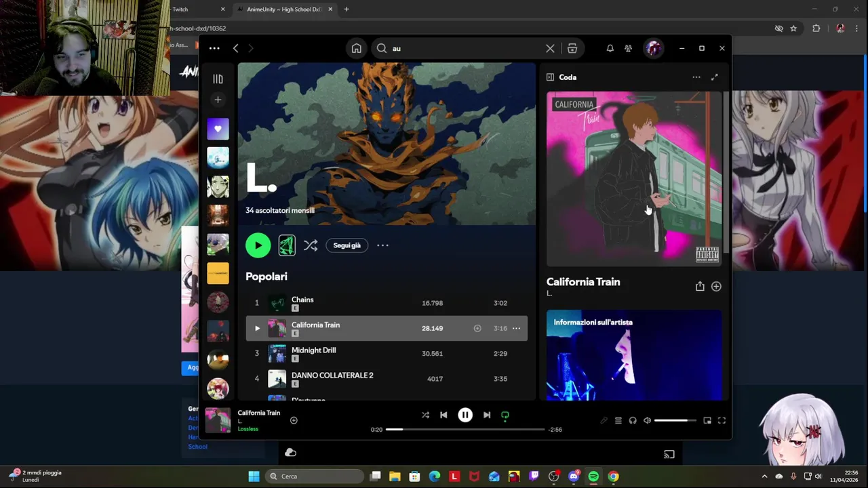Switch to AnimeUnity High School DxD tab
868x488 pixels.
pos(283,9)
